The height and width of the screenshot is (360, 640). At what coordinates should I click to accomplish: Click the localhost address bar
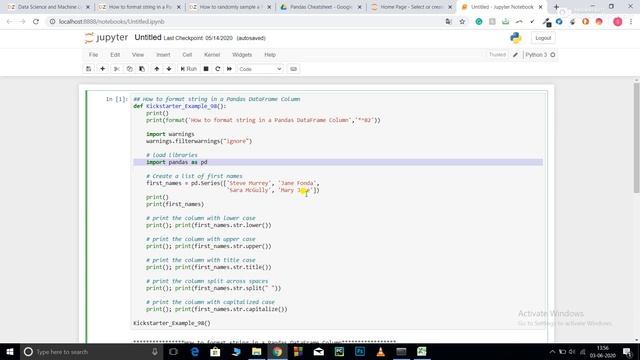pos(245,22)
